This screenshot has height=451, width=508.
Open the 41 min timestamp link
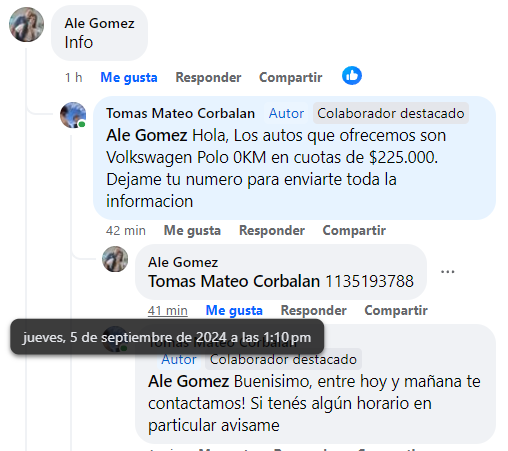[168, 310]
